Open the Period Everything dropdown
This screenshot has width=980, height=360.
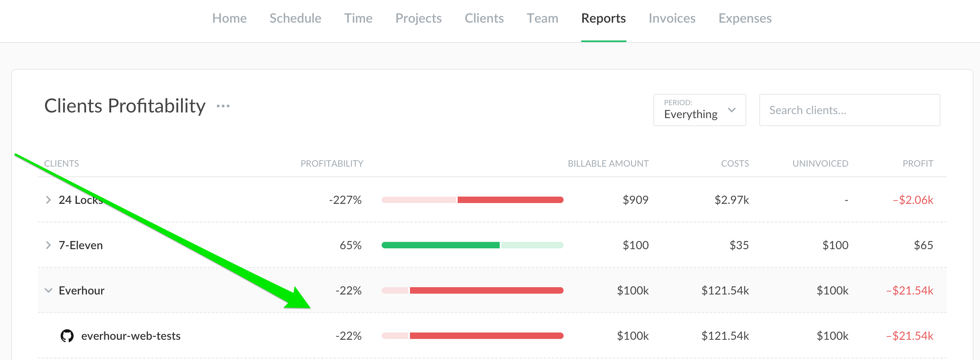[x=699, y=110]
